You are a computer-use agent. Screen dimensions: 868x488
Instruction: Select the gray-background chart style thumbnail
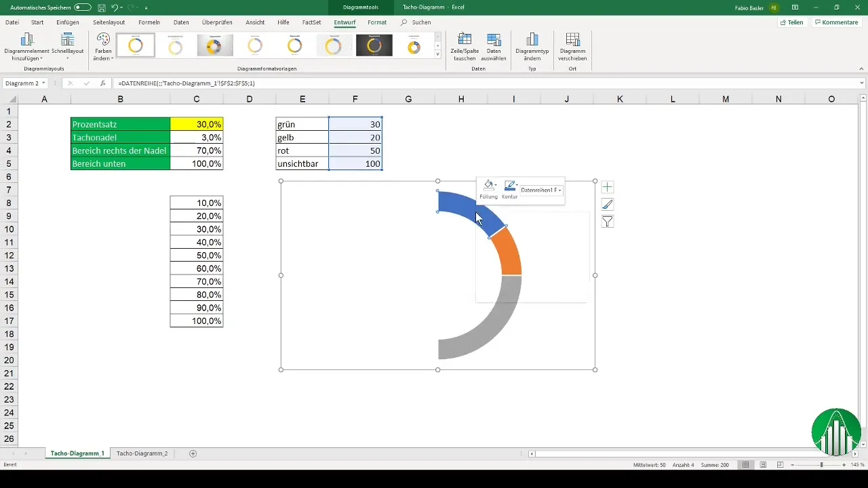coord(215,45)
